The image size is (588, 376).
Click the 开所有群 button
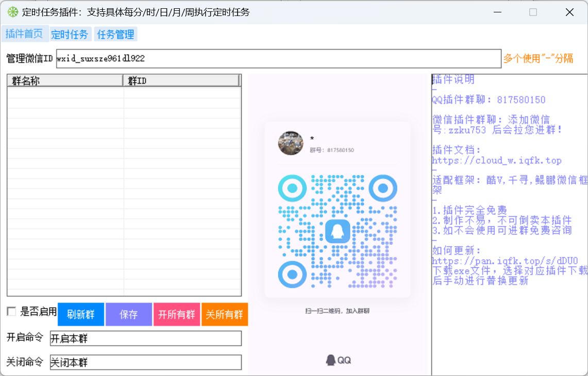point(176,314)
